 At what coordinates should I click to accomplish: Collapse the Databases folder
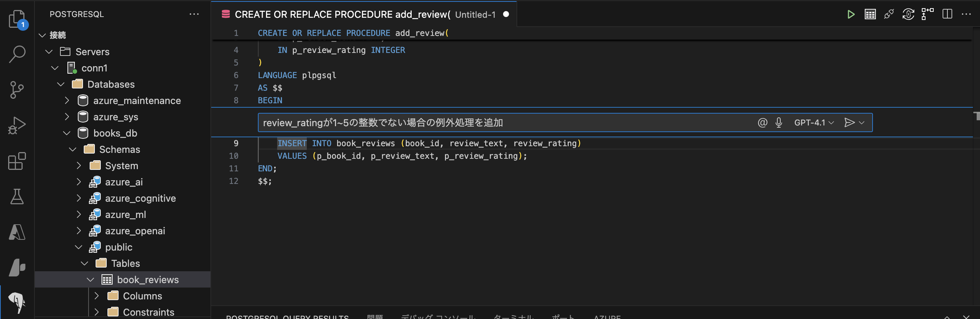pos(61,84)
